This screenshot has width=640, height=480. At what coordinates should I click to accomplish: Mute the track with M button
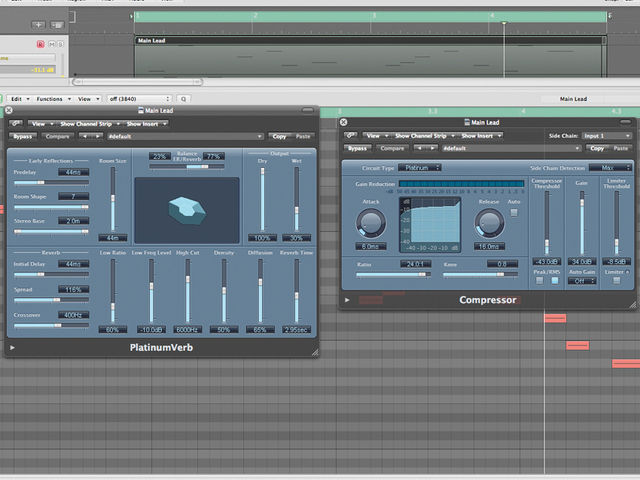(52, 44)
